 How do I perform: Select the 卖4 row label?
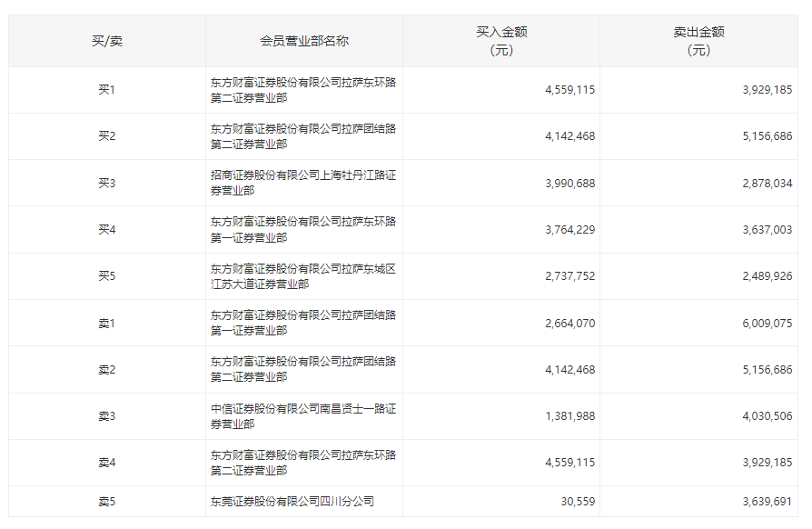106,463
